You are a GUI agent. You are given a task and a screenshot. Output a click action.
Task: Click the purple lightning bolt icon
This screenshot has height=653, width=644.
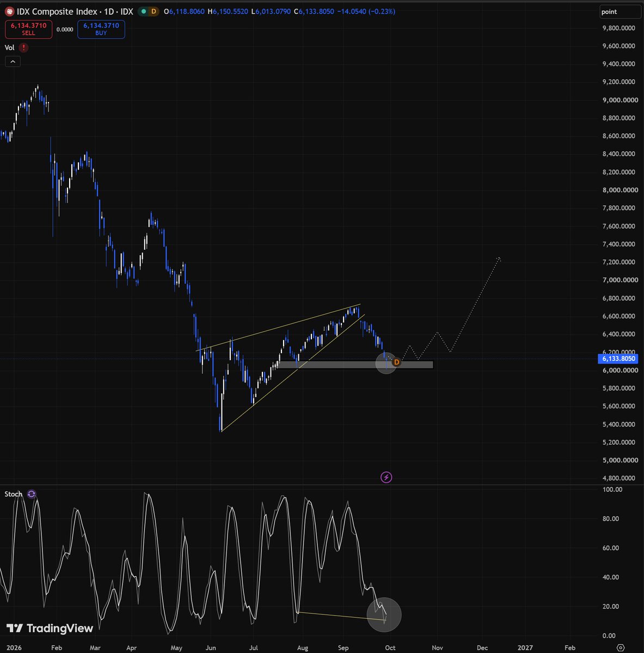coord(386,478)
